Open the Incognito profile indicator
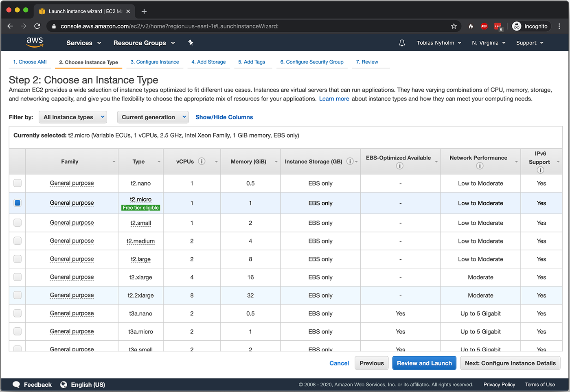 click(x=531, y=26)
